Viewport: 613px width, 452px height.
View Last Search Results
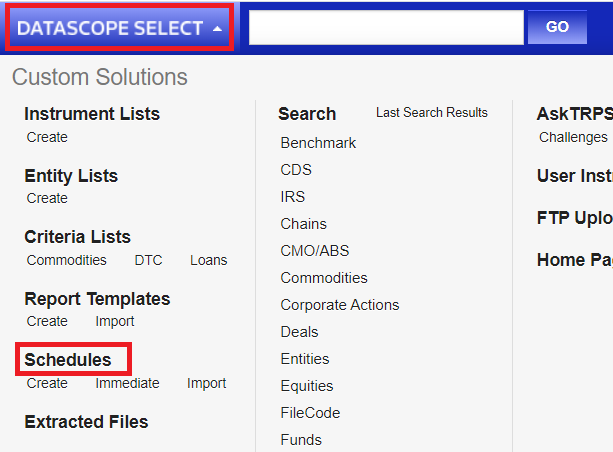(x=431, y=113)
